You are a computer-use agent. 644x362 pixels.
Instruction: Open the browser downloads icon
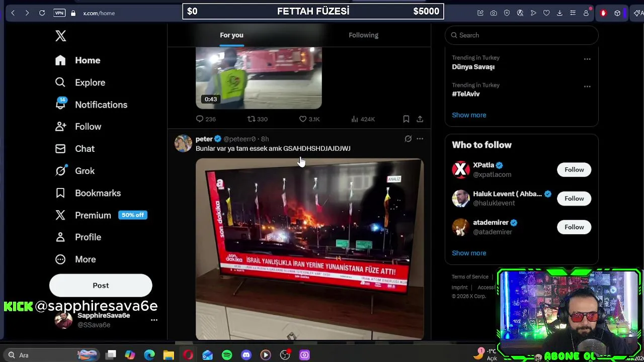click(559, 13)
